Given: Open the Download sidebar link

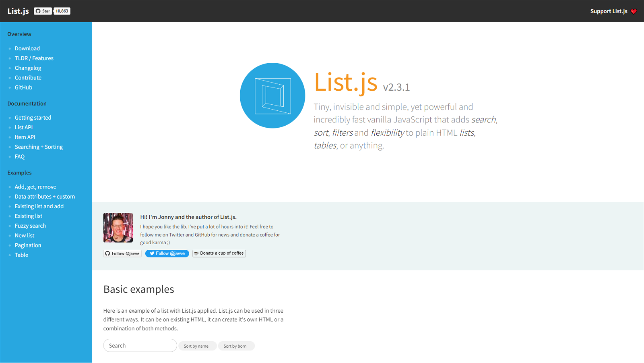Looking at the screenshot, I should coord(27,48).
